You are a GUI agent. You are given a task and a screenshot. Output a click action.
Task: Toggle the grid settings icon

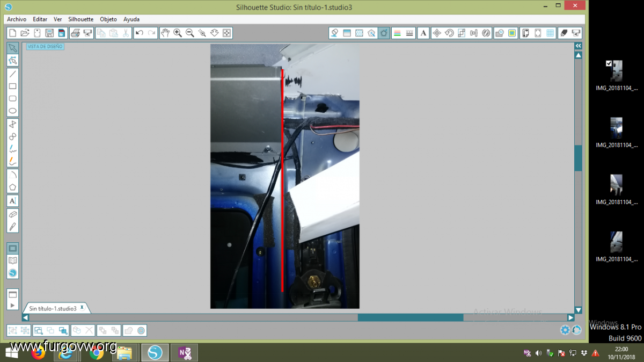pyautogui.click(x=550, y=33)
